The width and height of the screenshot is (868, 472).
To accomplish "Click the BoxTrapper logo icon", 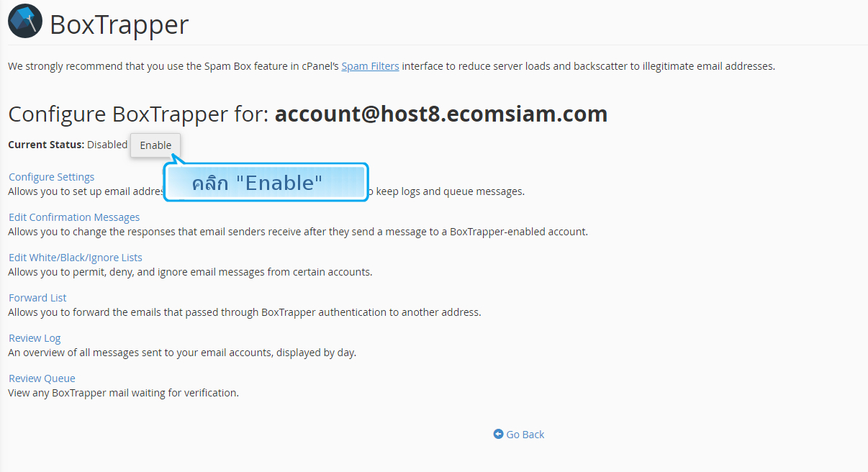I will pyautogui.click(x=25, y=21).
